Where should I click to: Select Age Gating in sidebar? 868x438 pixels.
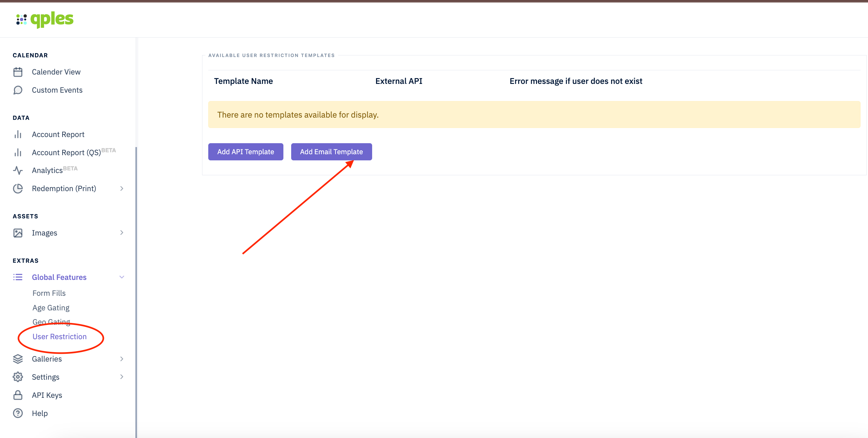click(51, 308)
